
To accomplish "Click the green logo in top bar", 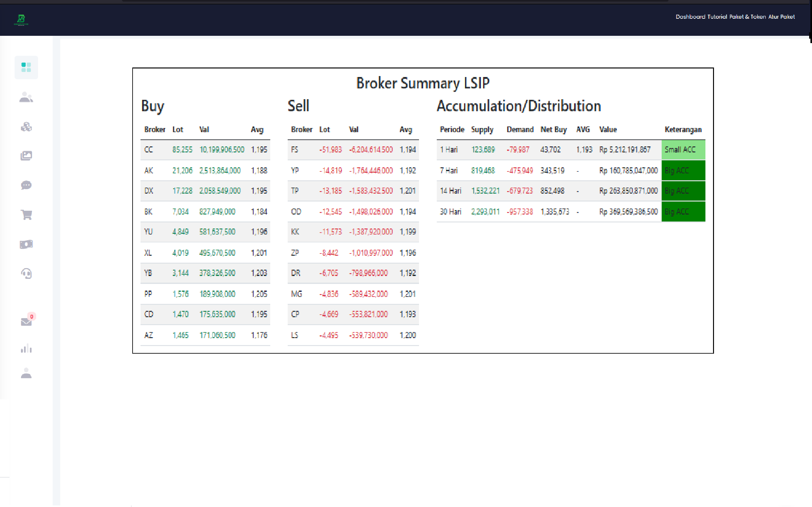I will click(x=21, y=19).
